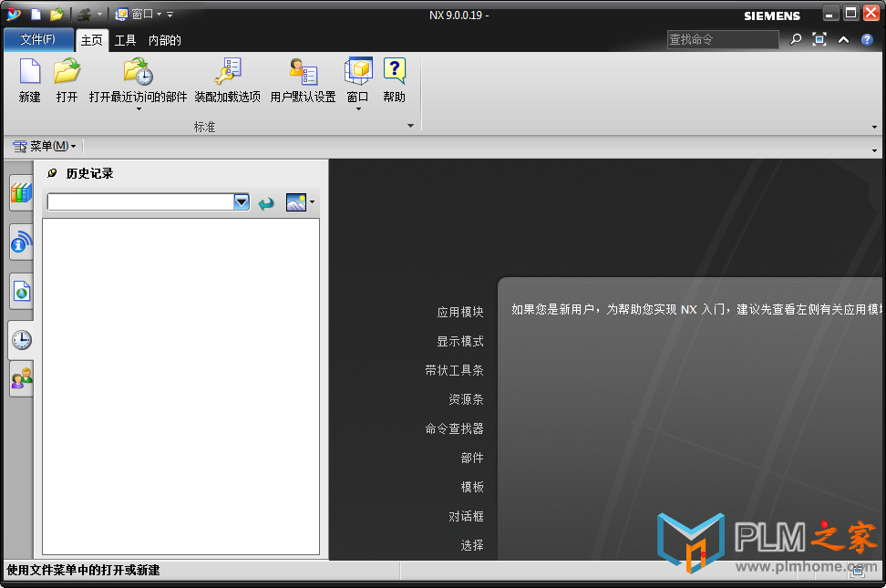Click the 查找命令 search field
Screen dimensions: 886x588
click(723, 39)
